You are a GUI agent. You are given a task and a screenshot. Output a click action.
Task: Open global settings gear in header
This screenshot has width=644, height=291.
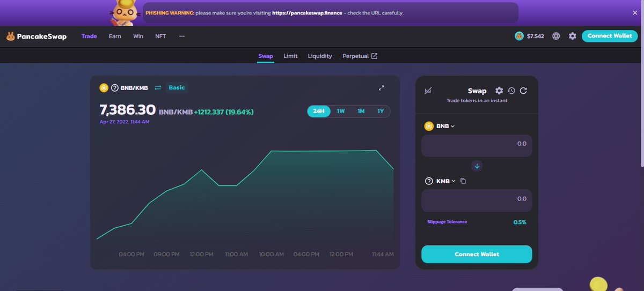(x=573, y=36)
